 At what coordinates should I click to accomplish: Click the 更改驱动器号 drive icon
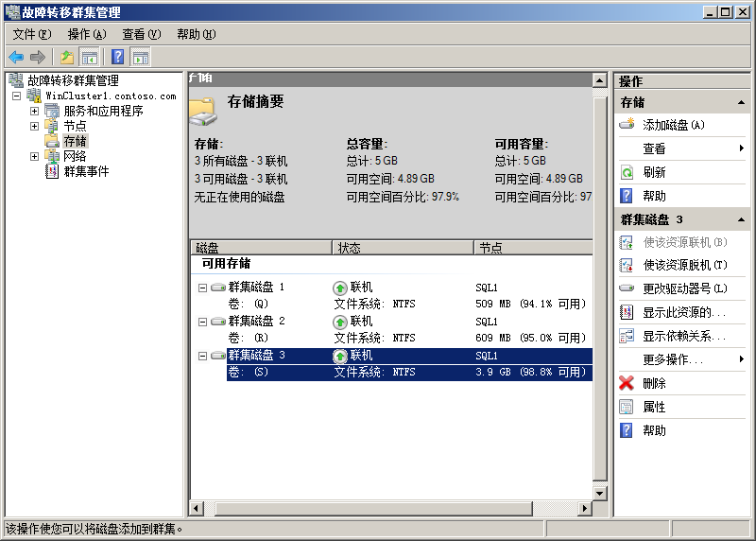pyautogui.click(x=627, y=288)
